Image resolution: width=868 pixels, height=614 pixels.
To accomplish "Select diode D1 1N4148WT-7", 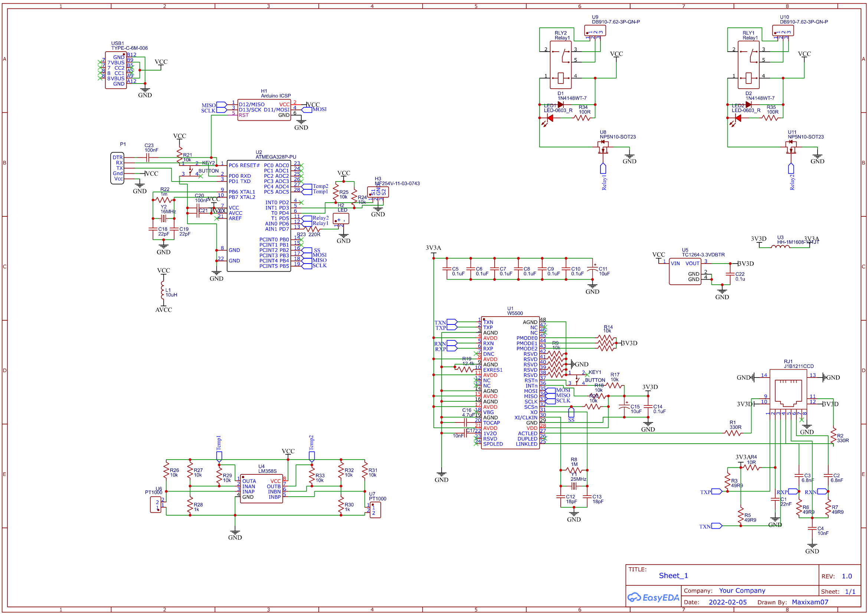I will (561, 105).
